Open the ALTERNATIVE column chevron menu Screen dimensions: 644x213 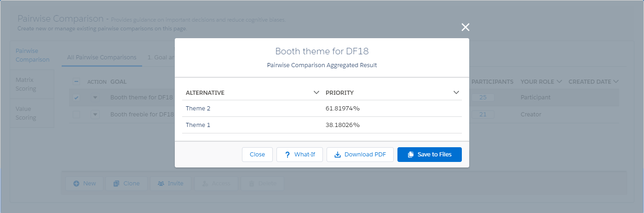point(316,92)
